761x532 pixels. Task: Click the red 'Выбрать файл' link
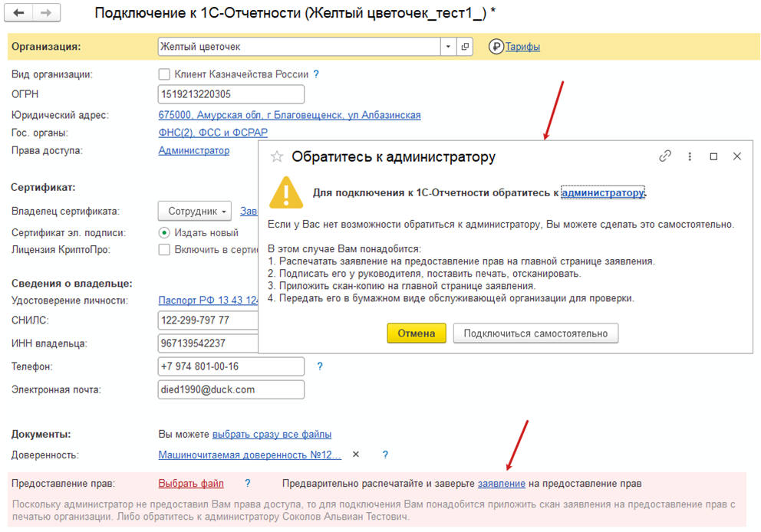click(x=191, y=484)
